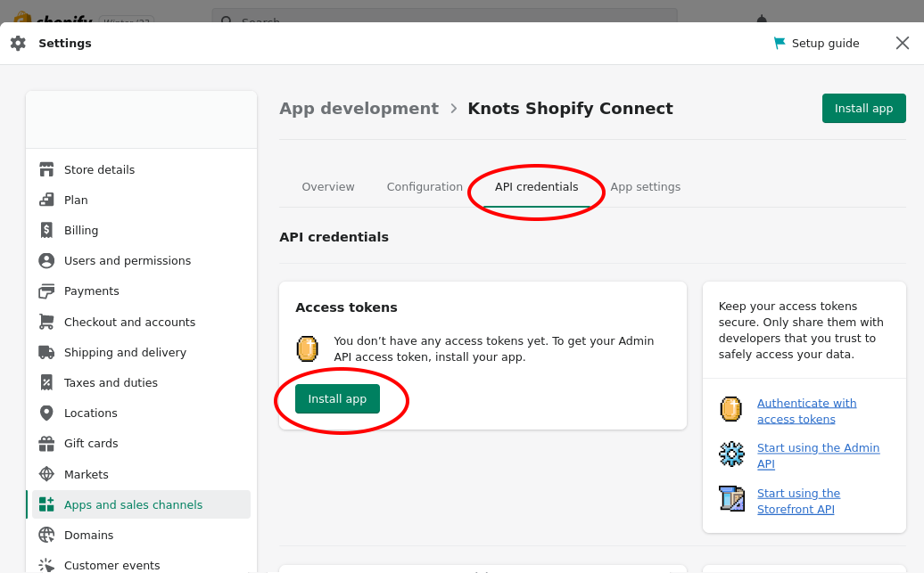Click the Apps and sales channels grid icon
924x573 pixels.
46,504
